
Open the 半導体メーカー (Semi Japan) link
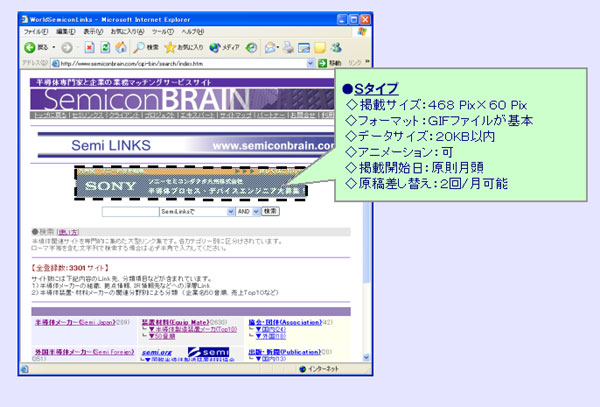(75, 322)
